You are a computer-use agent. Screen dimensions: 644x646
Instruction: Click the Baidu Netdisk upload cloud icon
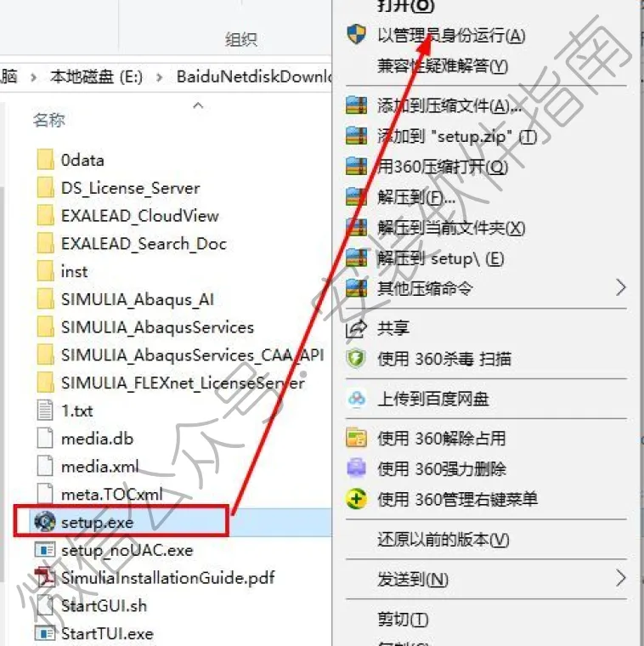[x=356, y=399]
